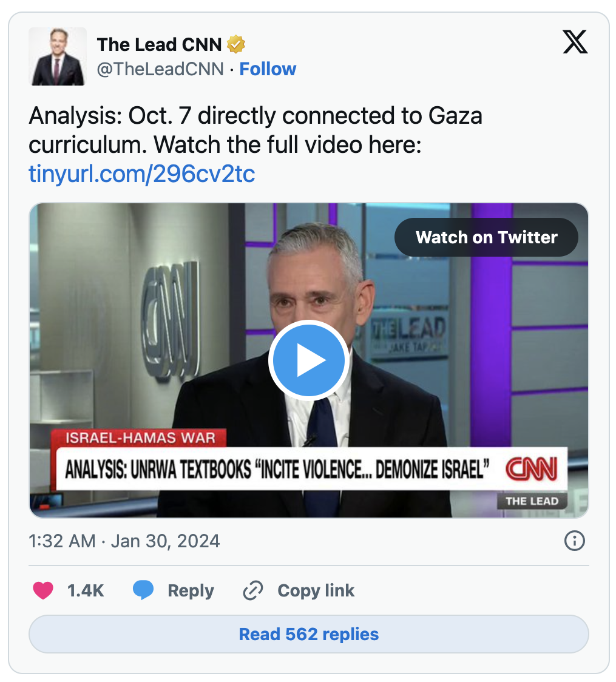Click the blue reply bubble icon
The height and width of the screenshot is (682, 616).
(143, 590)
